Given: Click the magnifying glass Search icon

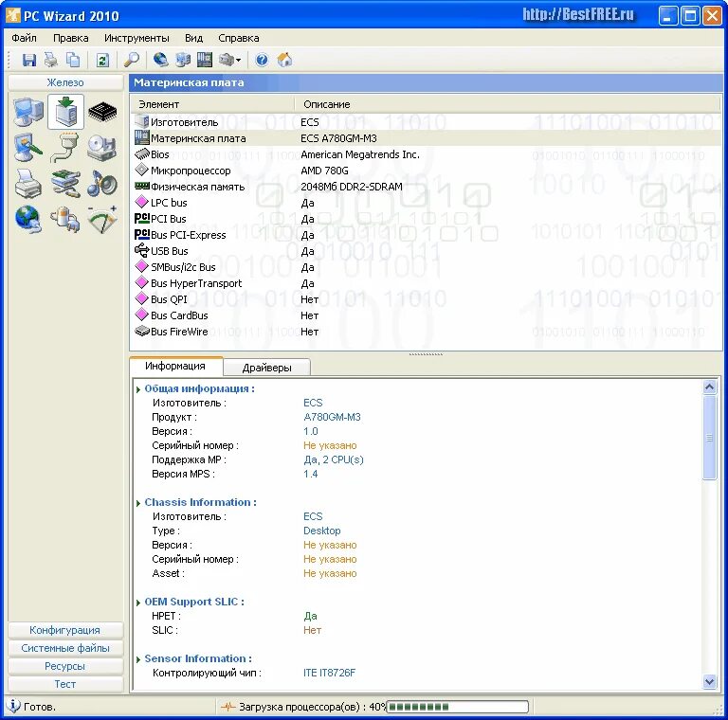Looking at the screenshot, I should pos(132,60).
